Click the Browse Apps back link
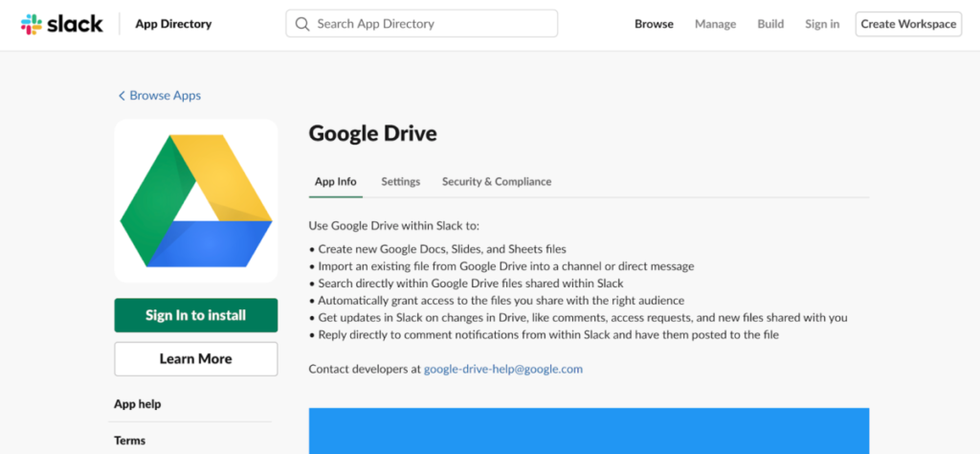The width and height of the screenshot is (980, 454). 160,96
